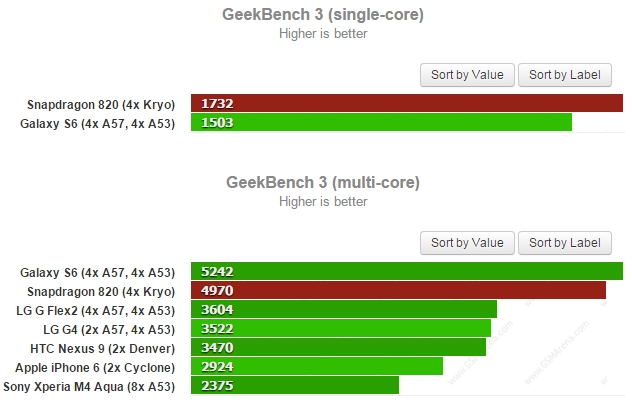Click Sort by Label in the multi-core chart
Image resolution: width=632 pixels, height=405 pixels.
564,243
